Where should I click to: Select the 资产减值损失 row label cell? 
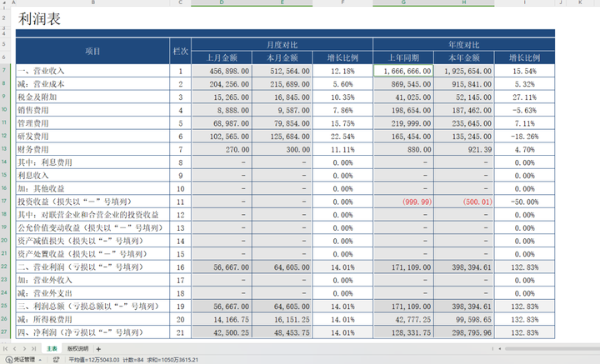[92, 241]
